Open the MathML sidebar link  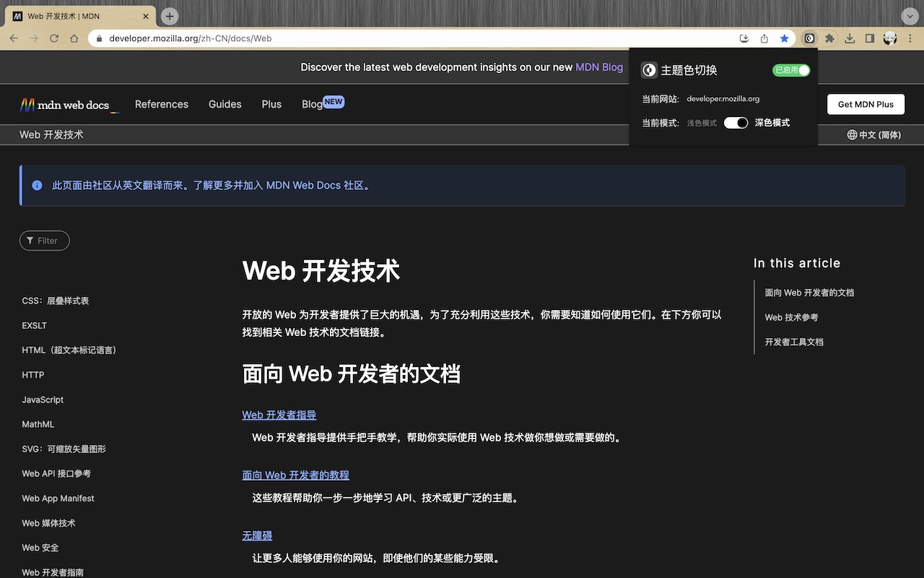38,424
